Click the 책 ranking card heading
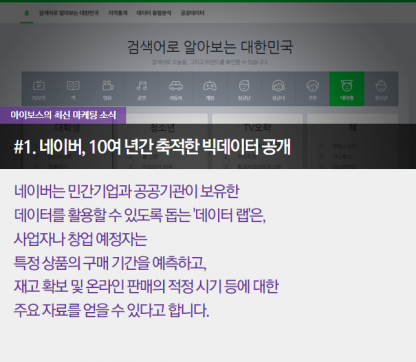 pos(352,128)
